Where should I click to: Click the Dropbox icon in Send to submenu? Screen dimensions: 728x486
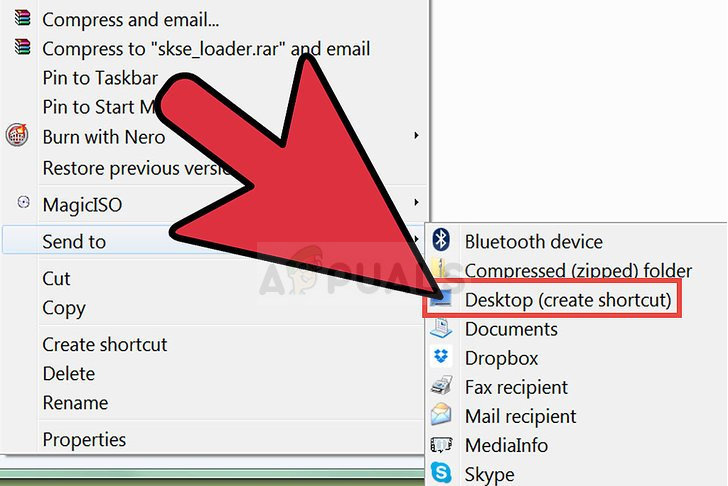click(x=441, y=356)
